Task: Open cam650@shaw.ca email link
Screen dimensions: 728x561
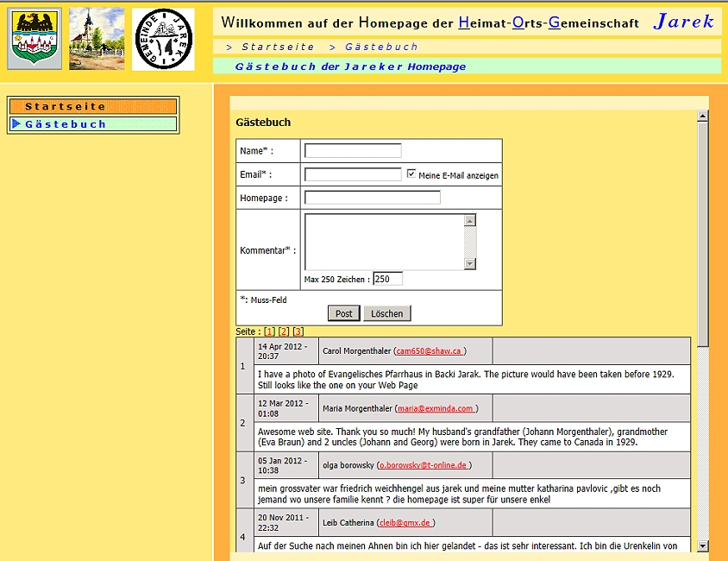Action: click(429, 351)
